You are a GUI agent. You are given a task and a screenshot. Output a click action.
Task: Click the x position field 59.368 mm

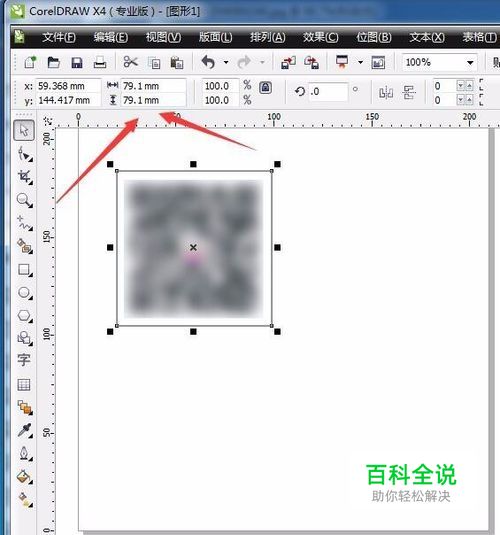tap(68, 86)
